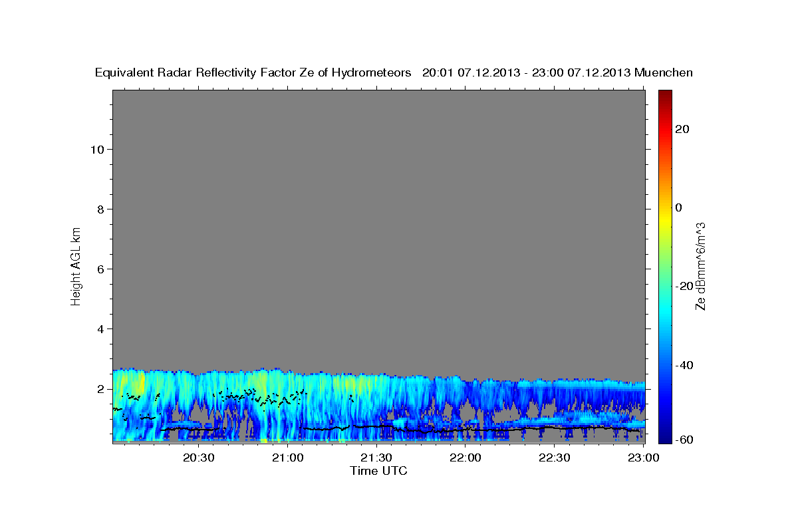Click the dark red top of the colorbar
This screenshot has height=532, width=798.
pyautogui.click(x=664, y=95)
